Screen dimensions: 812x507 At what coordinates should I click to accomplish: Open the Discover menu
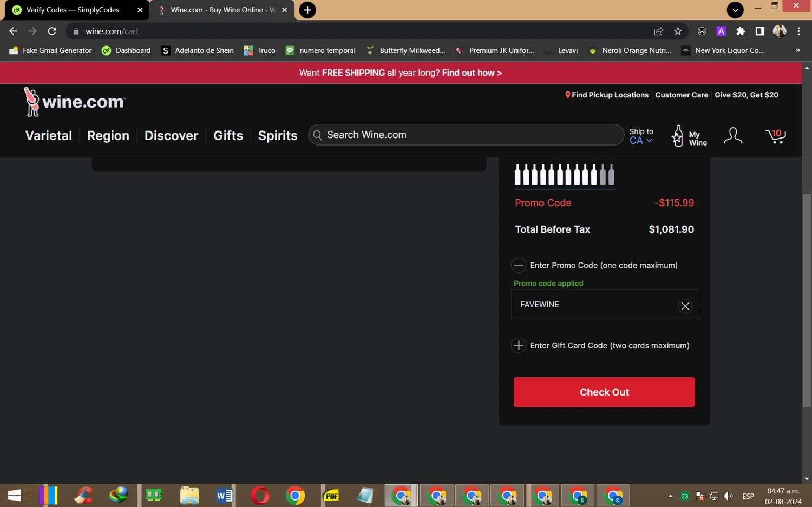pyautogui.click(x=171, y=136)
